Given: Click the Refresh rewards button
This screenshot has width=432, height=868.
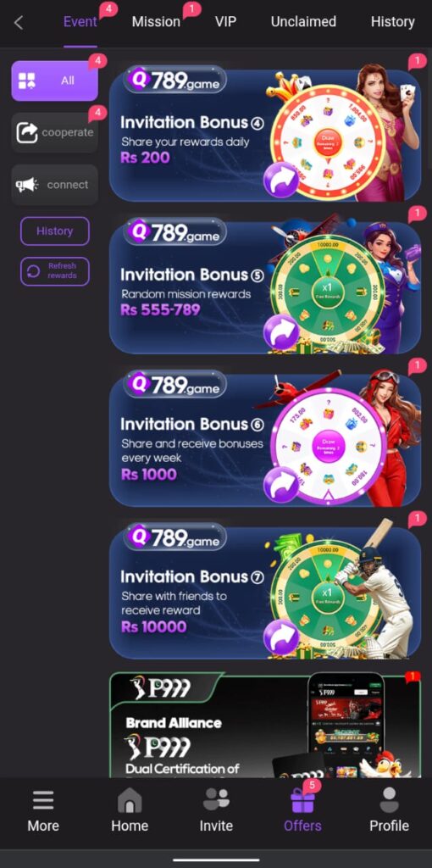Looking at the screenshot, I should pyautogui.click(x=55, y=271).
